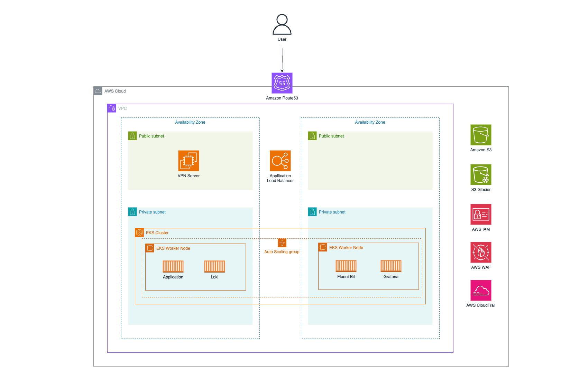This screenshot has height=380, width=588.
Task: Click the EKS Cluster icon
Action: coord(139,232)
